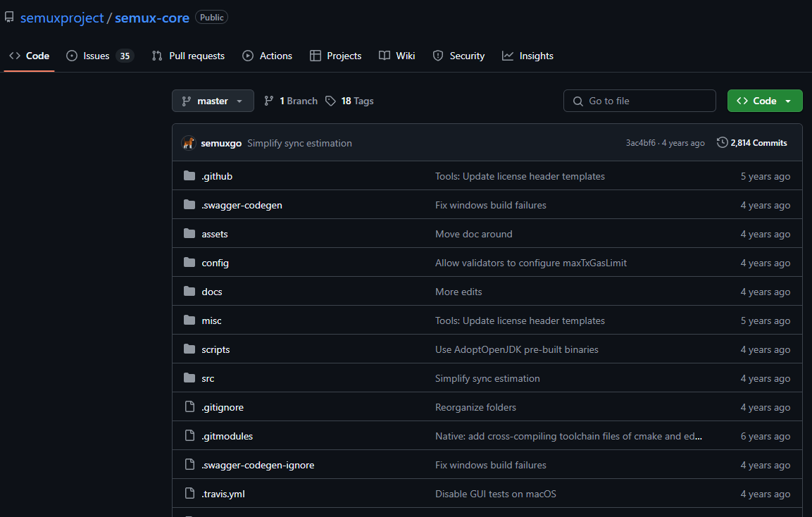Expand the green Code dropdown button

coord(765,101)
